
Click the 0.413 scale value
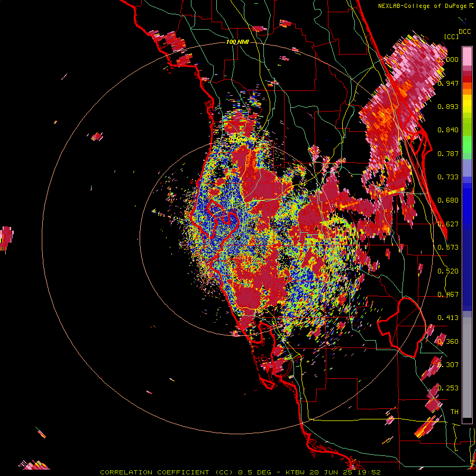coord(448,318)
